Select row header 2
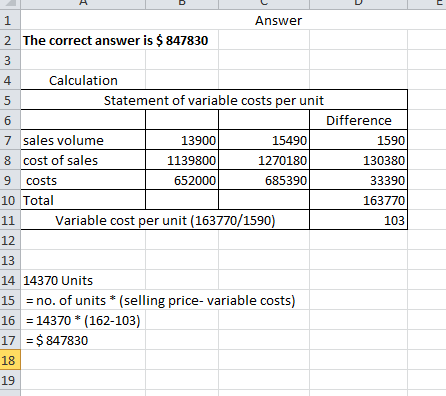This screenshot has width=446, height=396. 10,40
